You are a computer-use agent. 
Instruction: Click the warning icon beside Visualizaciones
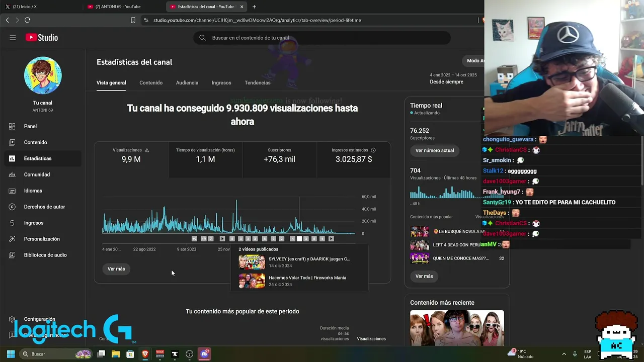[x=147, y=150]
